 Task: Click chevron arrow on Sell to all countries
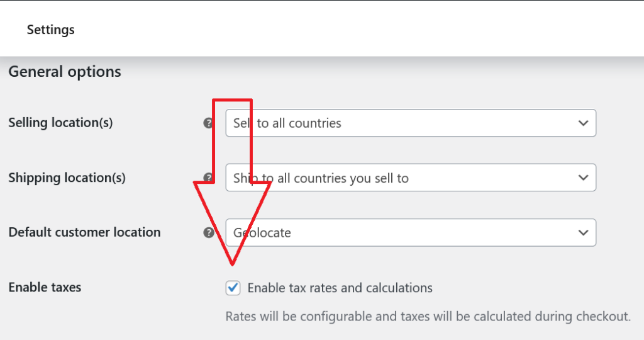click(x=583, y=123)
